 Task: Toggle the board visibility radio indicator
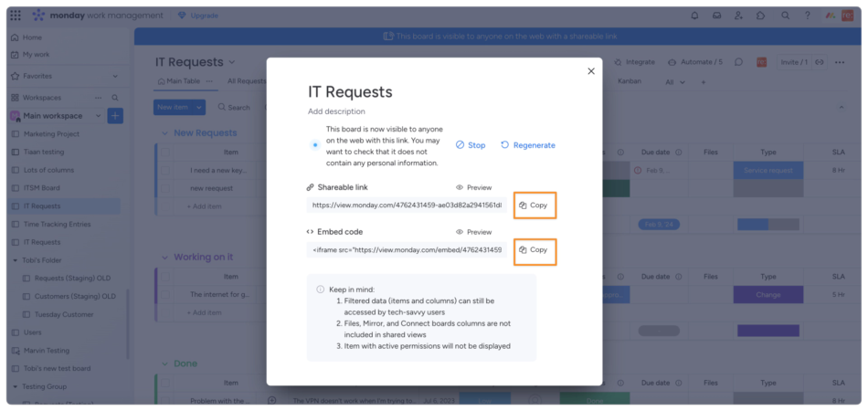315,145
